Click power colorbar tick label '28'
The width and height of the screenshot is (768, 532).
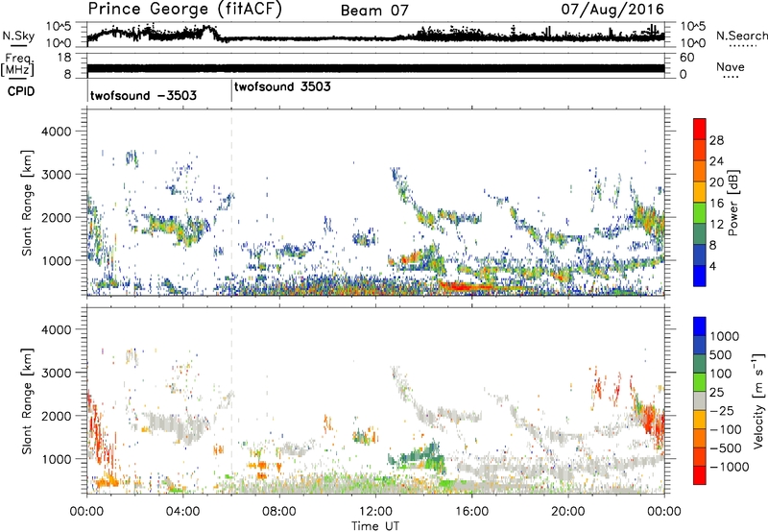click(x=716, y=140)
